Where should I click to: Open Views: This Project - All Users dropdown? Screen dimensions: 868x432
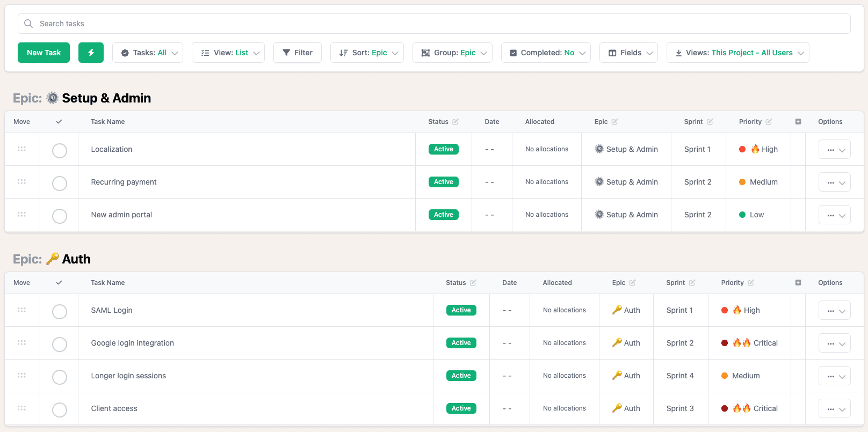738,53
